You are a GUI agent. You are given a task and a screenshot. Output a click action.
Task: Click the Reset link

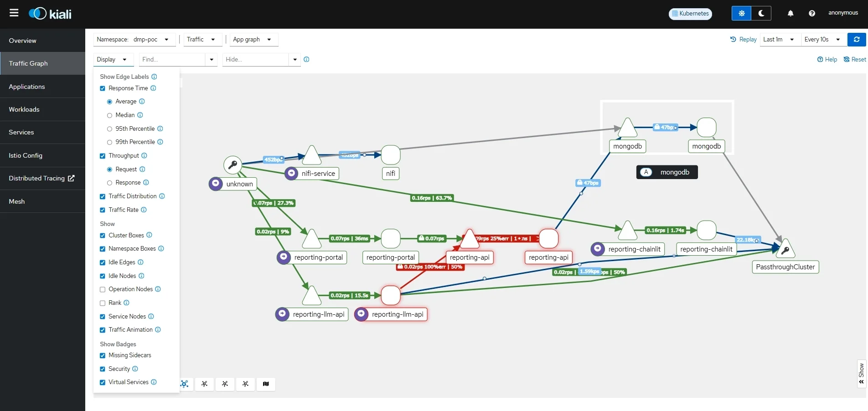[855, 59]
